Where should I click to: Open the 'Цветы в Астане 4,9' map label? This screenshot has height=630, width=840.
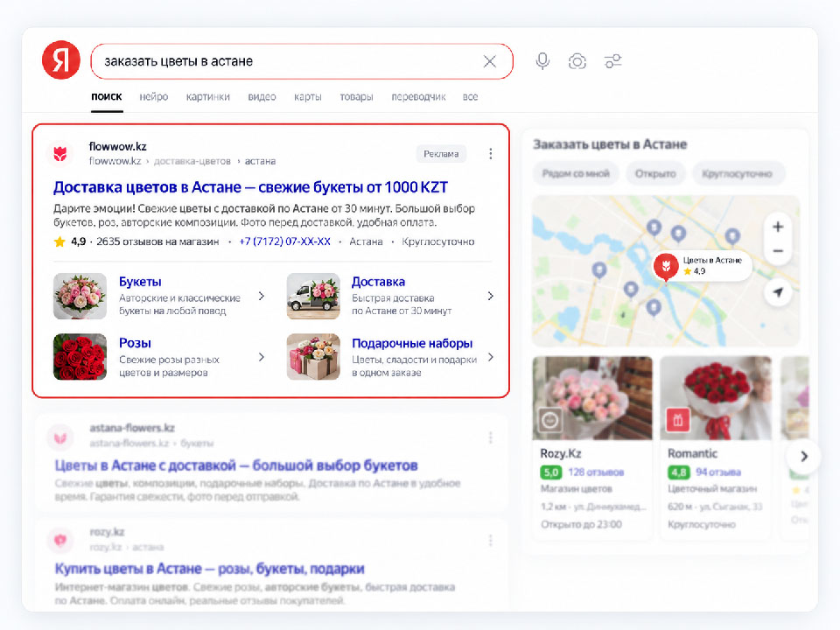pos(712,265)
